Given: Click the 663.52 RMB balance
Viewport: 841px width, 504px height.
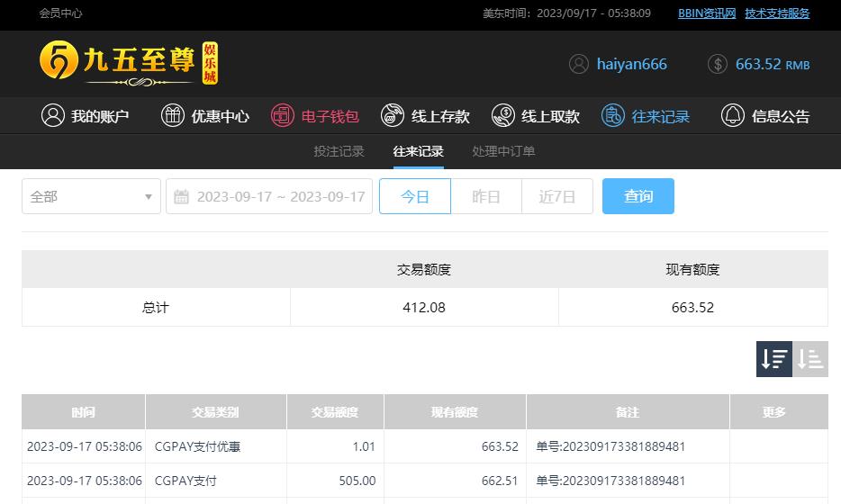Looking at the screenshot, I should pos(773,64).
